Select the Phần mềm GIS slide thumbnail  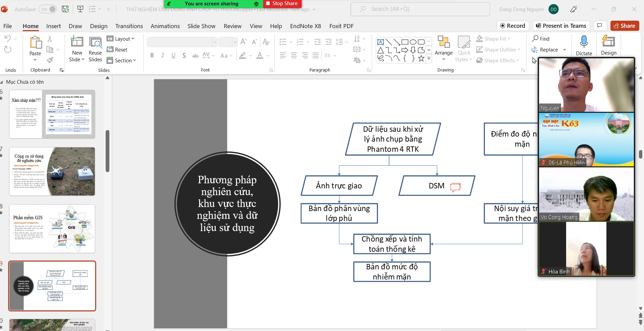(x=52, y=229)
